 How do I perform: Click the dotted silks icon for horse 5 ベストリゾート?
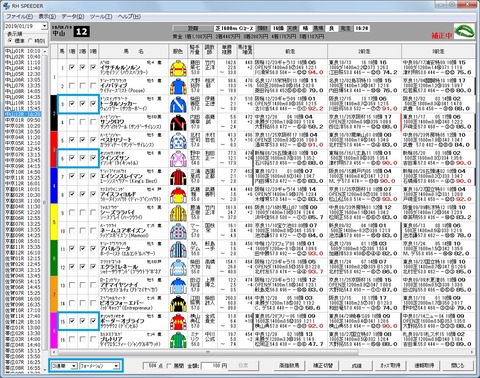tap(178, 140)
